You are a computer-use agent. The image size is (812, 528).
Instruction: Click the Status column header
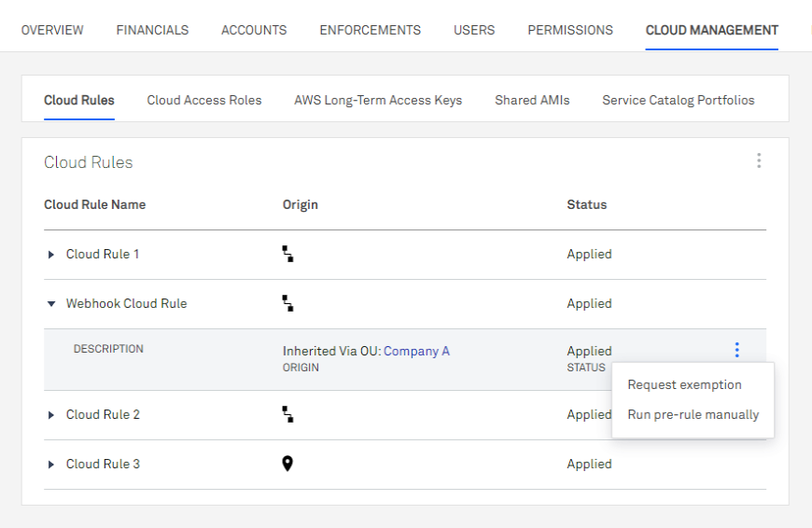click(587, 204)
